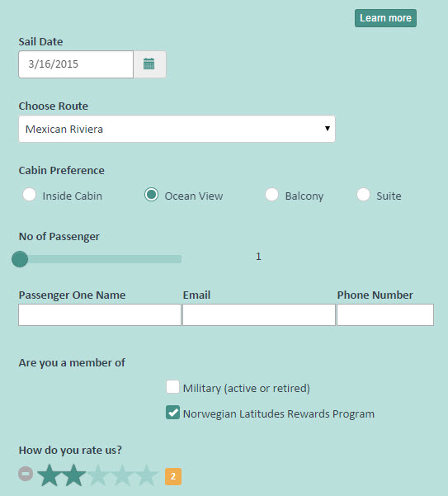The height and width of the screenshot is (496, 448).
Task: Choose the Balcony cabin preference
Action: pyautogui.click(x=272, y=195)
